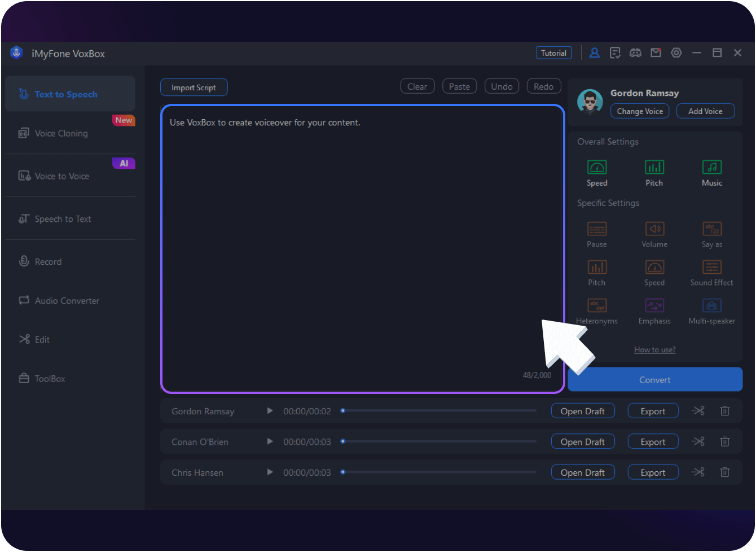Click the Chris Hansen clip progress slider
756x552 pixels.
pos(438,472)
